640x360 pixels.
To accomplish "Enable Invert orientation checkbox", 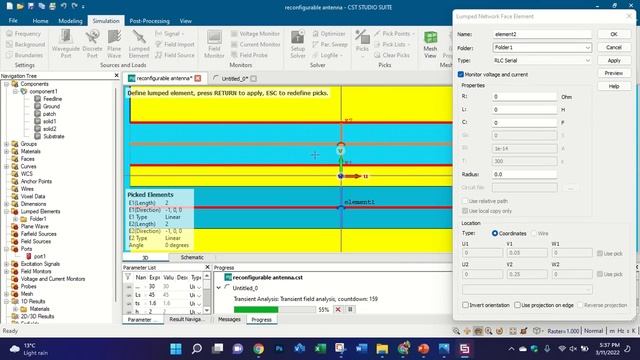I will (465, 305).
